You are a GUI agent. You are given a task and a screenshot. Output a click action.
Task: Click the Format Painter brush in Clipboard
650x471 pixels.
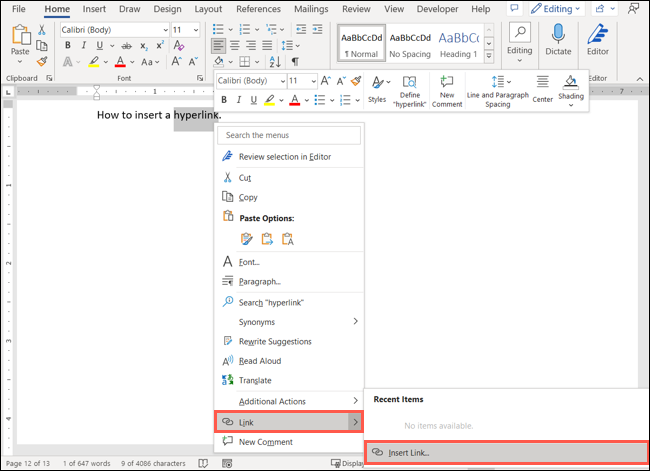coord(42,62)
